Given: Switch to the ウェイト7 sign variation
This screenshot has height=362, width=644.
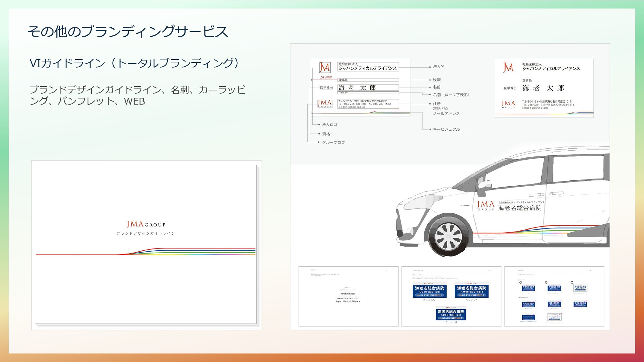Looking at the screenshot, I should pyautogui.click(x=472, y=290).
